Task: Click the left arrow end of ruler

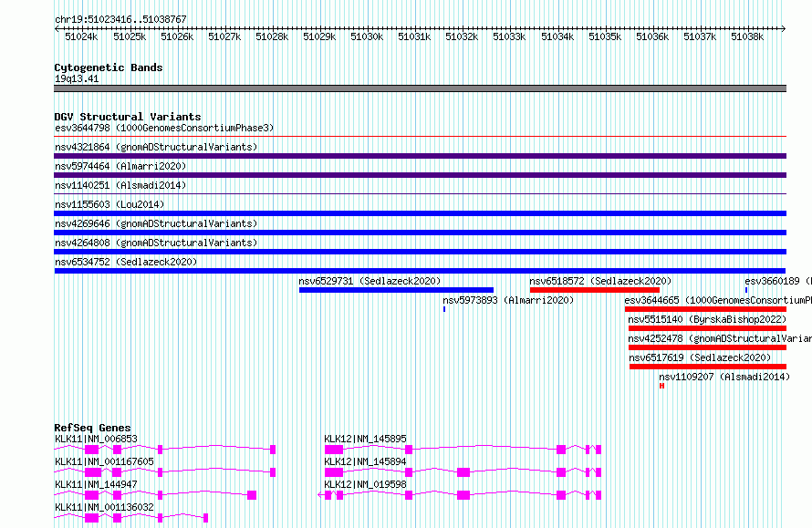Action: (x=57, y=28)
